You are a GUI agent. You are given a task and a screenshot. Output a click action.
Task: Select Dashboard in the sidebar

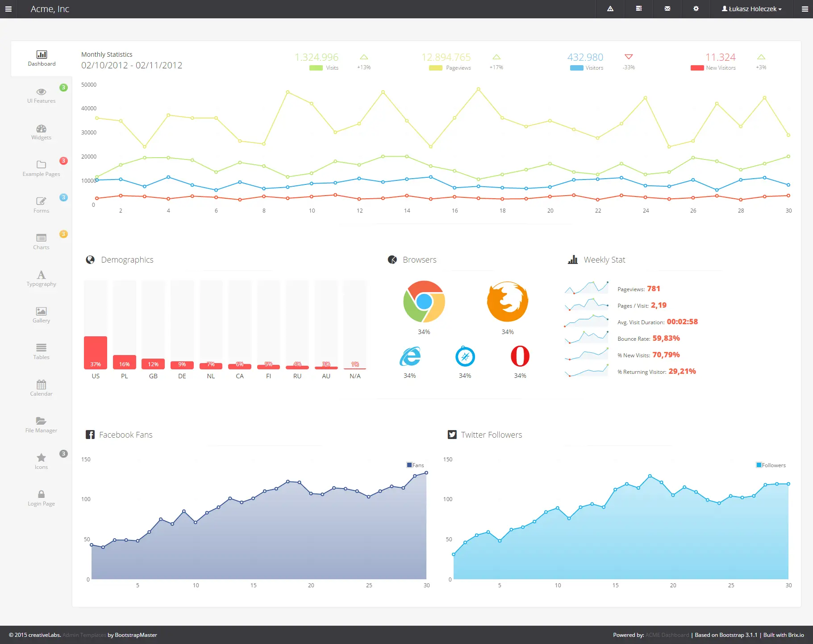[x=42, y=59]
